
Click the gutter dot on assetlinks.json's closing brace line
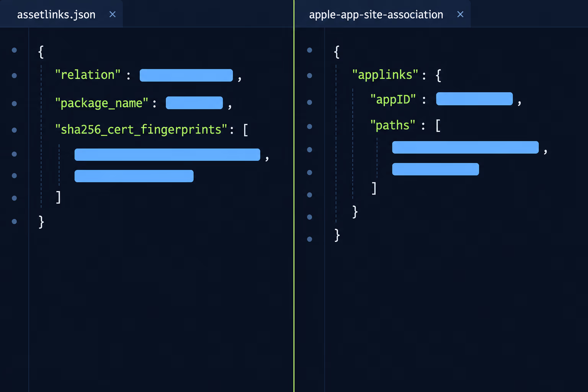click(14, 221)
